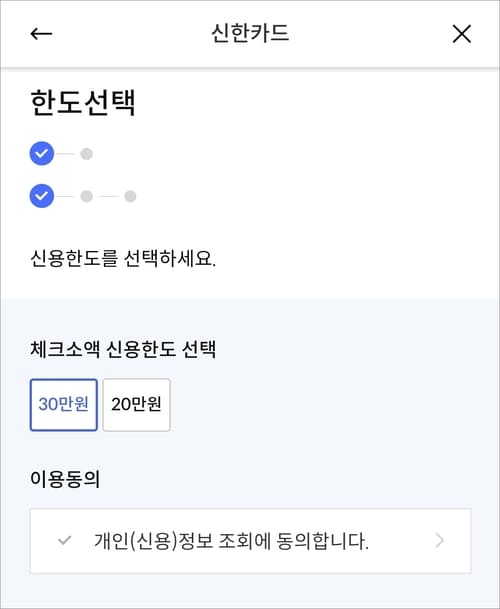Viewport: 500px width, 609px height.
Task: Click the middle gray dot in the lower step row
Action: click(x=87, y=196)
